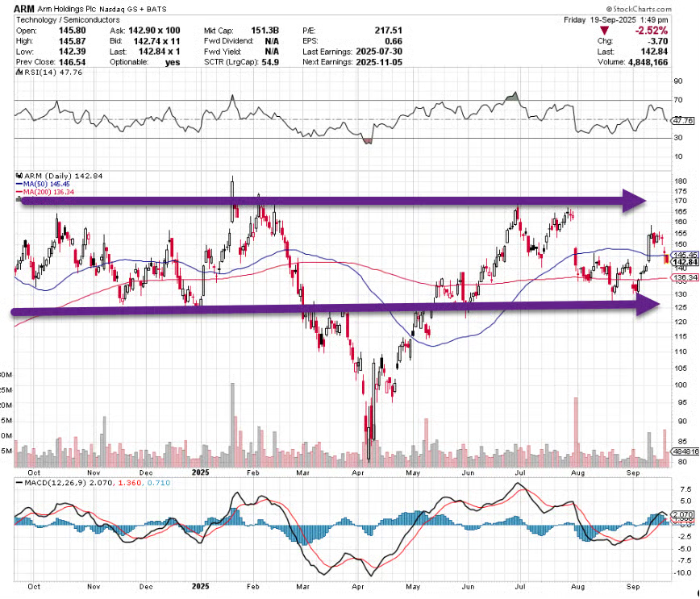
Task: Click the Prev Close value 146.54
Action: click(x=72, y=62)
